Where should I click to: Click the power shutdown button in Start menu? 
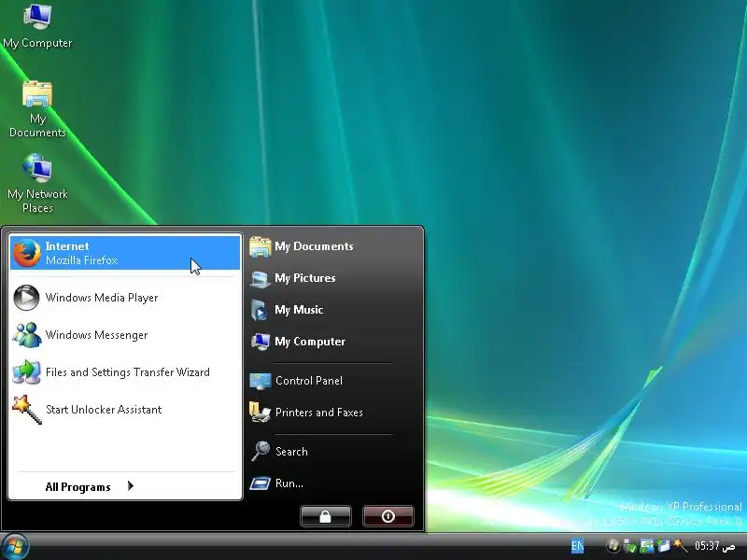pos(388,516)
